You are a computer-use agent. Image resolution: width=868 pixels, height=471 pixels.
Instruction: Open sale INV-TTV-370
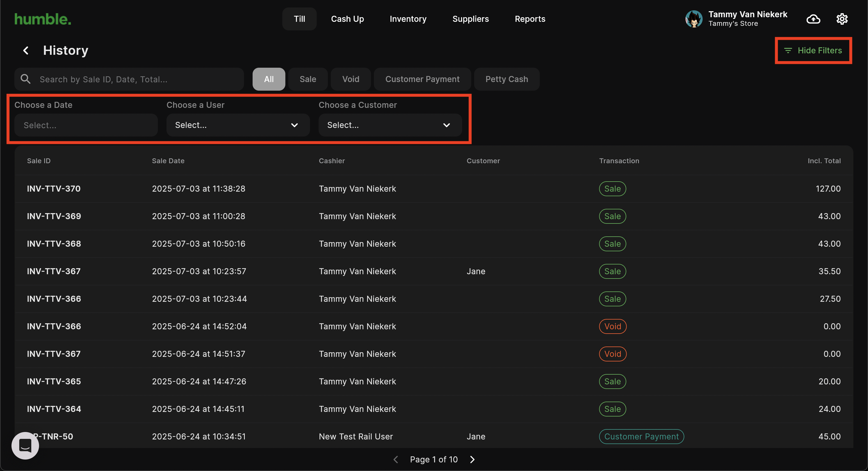(x=434, y=188)
